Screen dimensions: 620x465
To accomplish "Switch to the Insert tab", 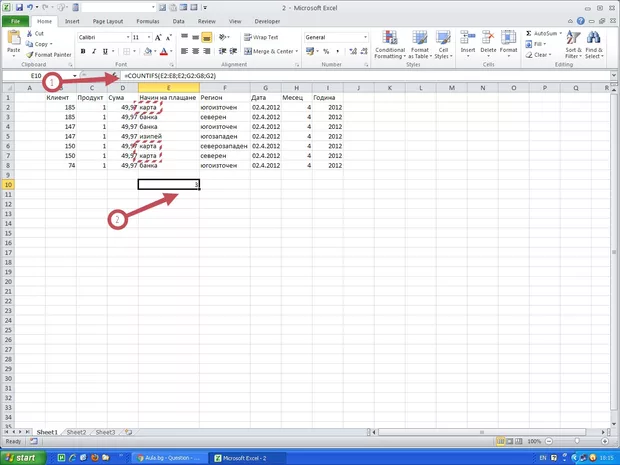I will click(x=72, y=21).
